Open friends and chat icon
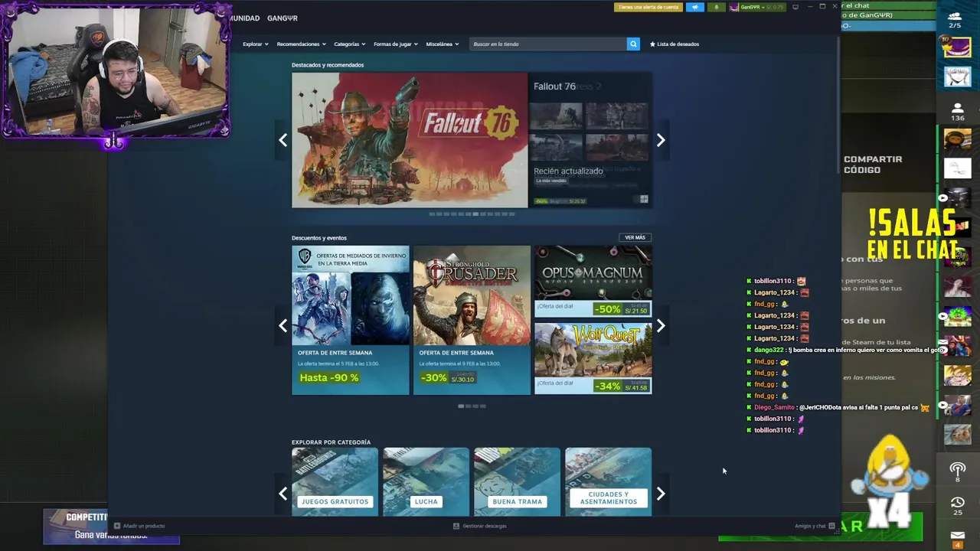980x551 pixels. click(x=831, y=526)
